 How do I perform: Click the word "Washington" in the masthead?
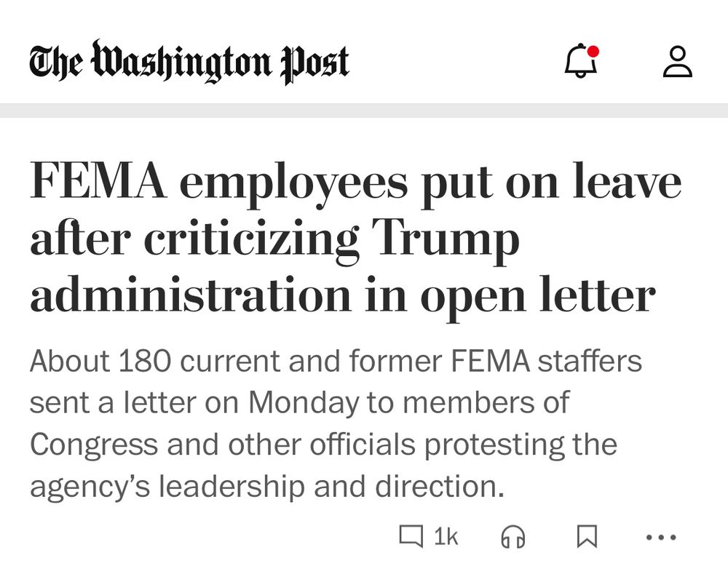[181, 62]
